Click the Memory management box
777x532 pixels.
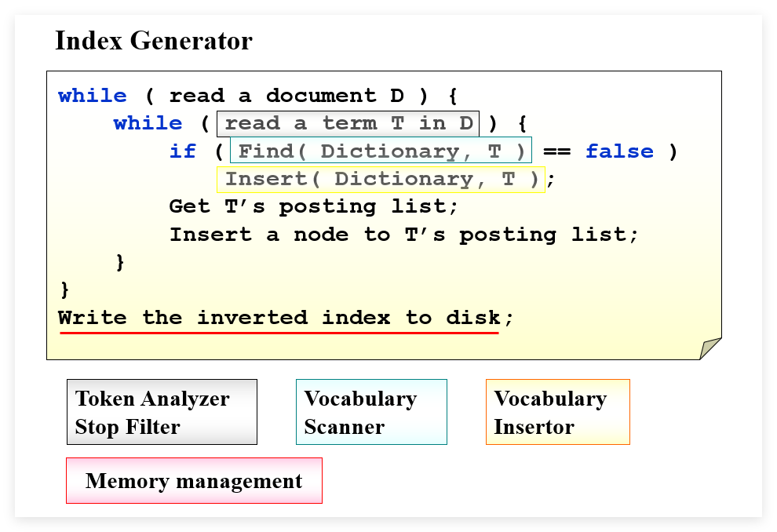click(195, 480)
